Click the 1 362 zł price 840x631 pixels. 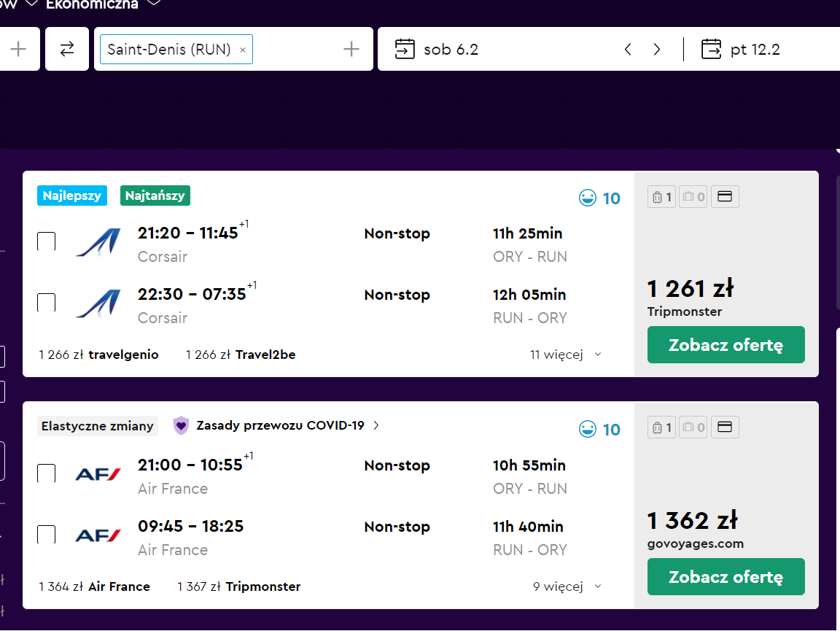point(692,521)
